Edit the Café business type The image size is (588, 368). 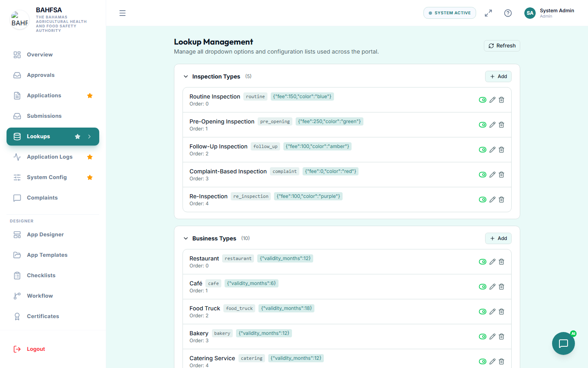492,287
